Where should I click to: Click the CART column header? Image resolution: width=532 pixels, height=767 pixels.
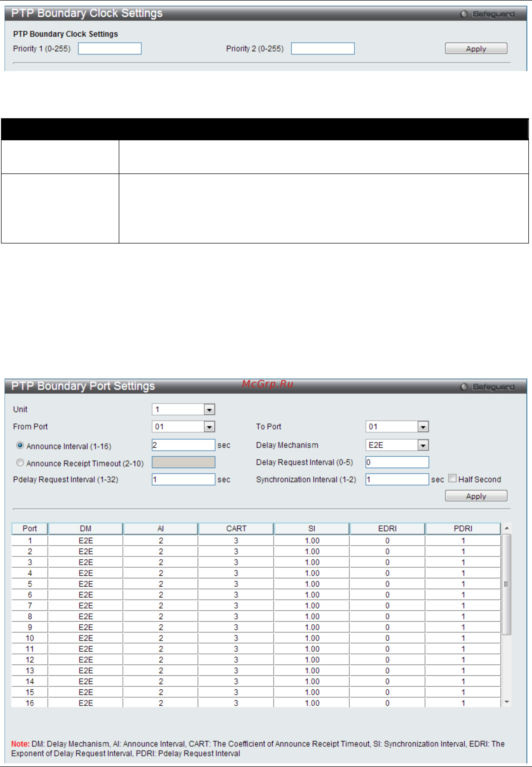(x=236, y=529)
